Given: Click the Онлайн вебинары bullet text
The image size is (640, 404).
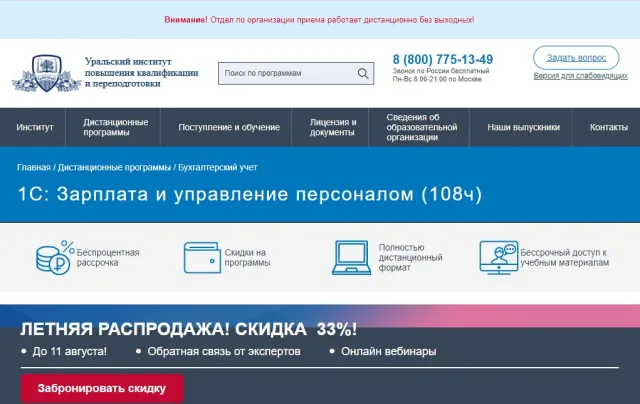Looking at the screenshot, I should click(x=389, y=351).
